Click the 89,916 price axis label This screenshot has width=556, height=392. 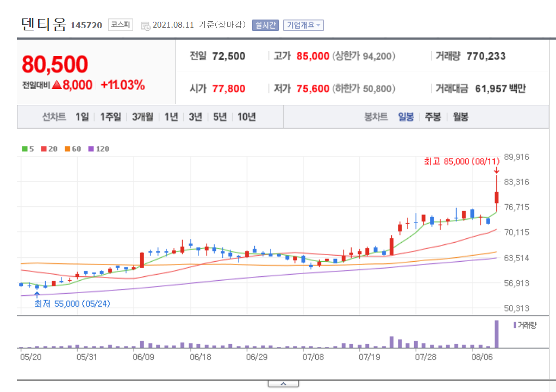tap(517, 157)
